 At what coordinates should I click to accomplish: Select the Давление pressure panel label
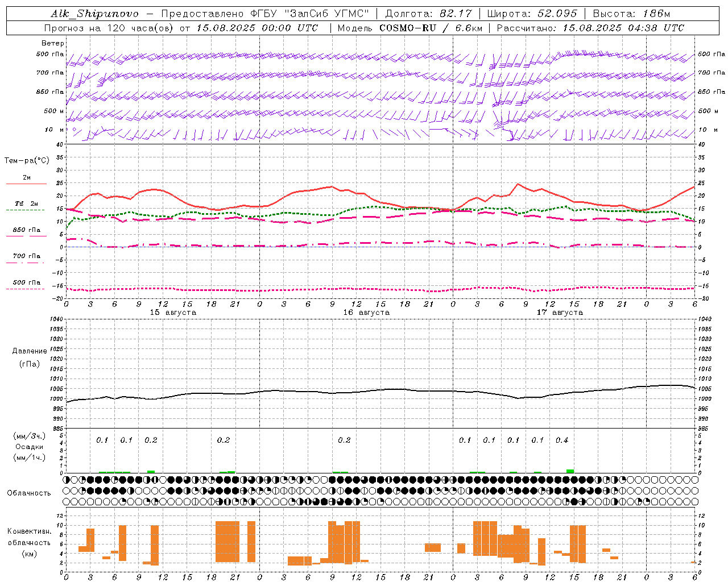click(30, 351)
